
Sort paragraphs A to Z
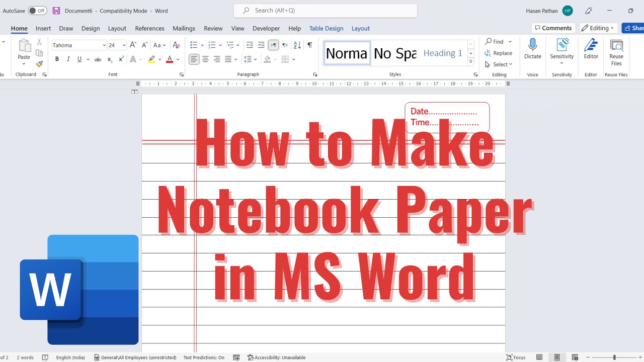coord(297,45)
